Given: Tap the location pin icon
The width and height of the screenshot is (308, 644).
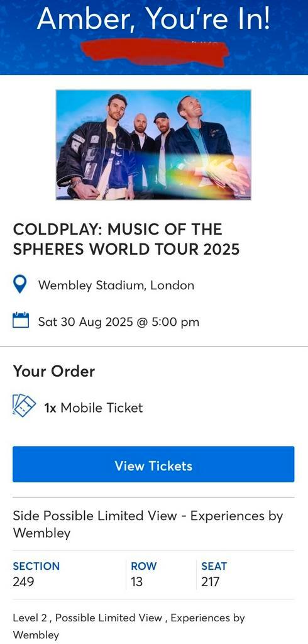Looking at the screenshot, I should pyautogui.click(x=21, y=285).
